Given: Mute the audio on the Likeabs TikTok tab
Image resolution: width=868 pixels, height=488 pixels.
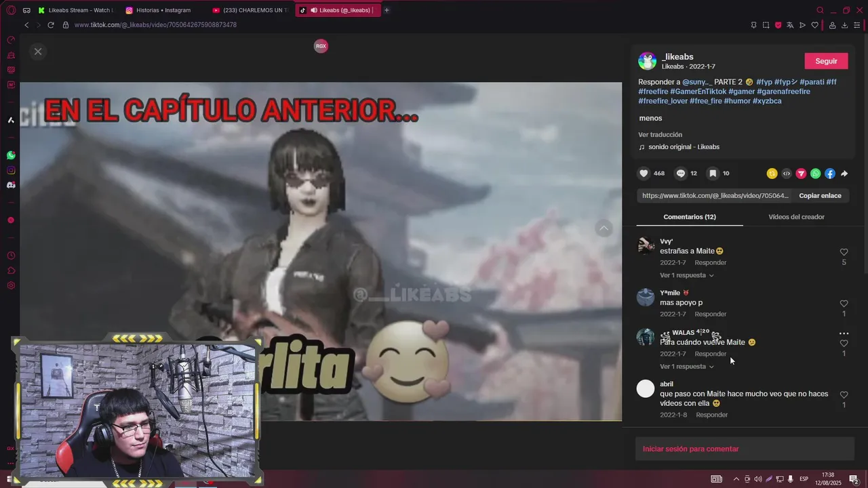Looking at the screenshot, I should point(313,10).
